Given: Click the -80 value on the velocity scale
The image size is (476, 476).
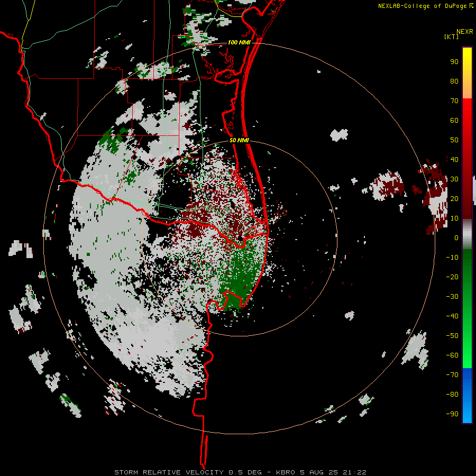Looking at the screenshot, I should point(452,395).
